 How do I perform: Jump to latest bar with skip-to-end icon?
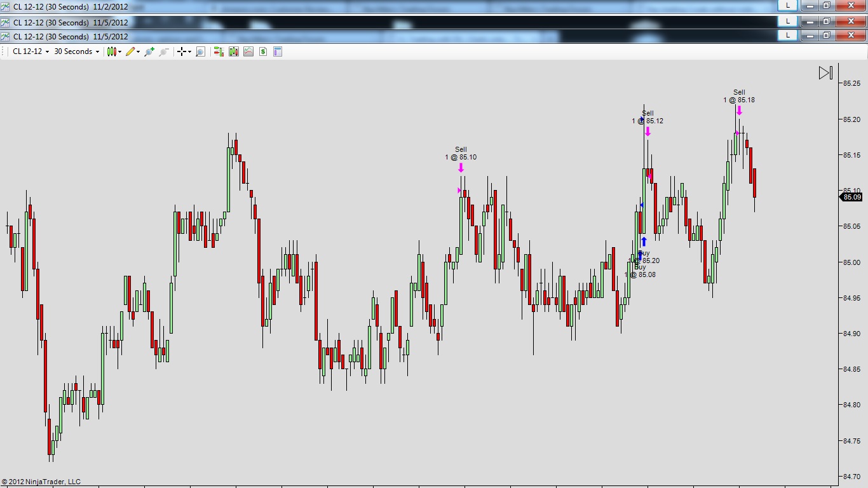click(825, 73)
